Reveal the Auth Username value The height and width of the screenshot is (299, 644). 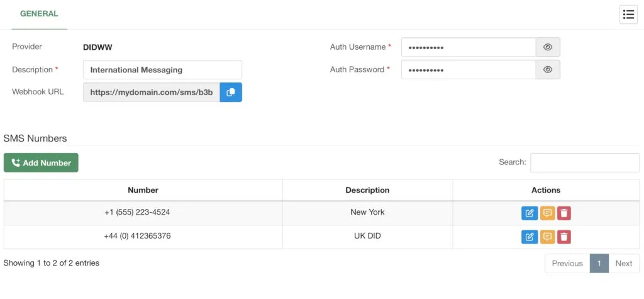click(x=548, y=47)
